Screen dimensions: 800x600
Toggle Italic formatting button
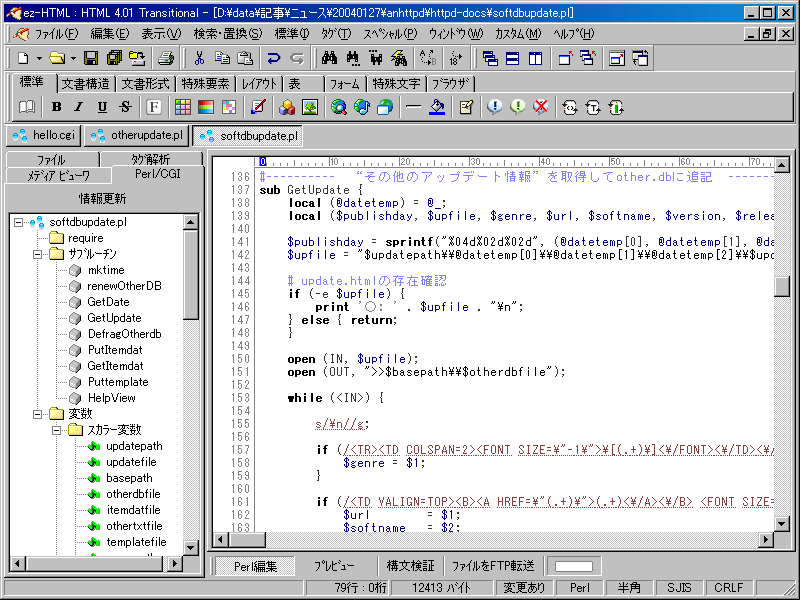[79, 107]
